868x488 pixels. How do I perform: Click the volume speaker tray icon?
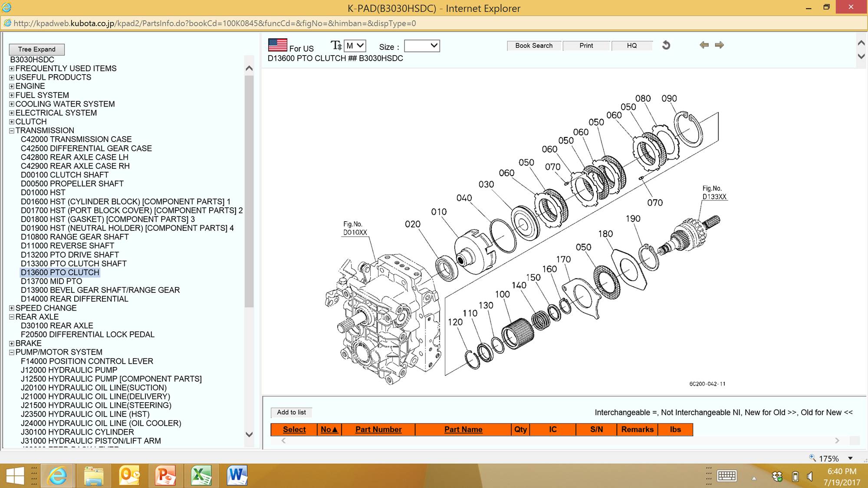coord(810,477)
